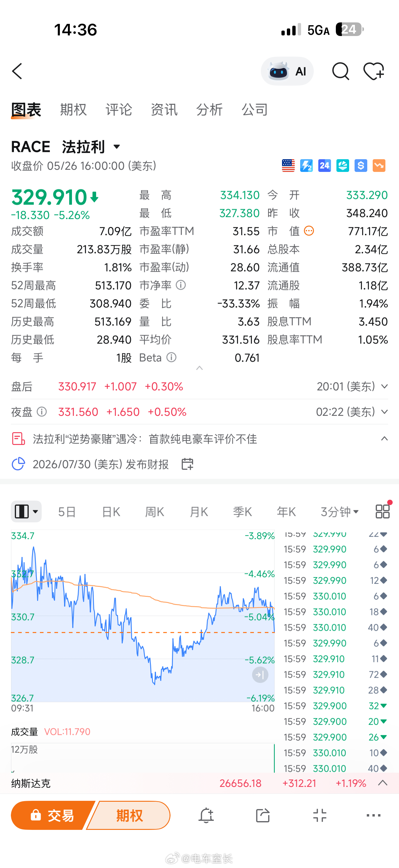Expand the 夜盘 overnight row

coord(384,412)
